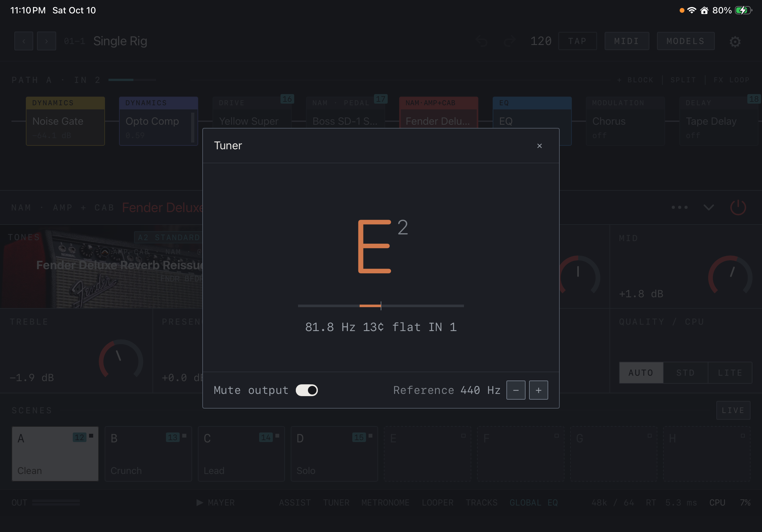The height and width of the screenshot is (532, 762).
Task: Select scene D Solo
Action: coord(334,454)
